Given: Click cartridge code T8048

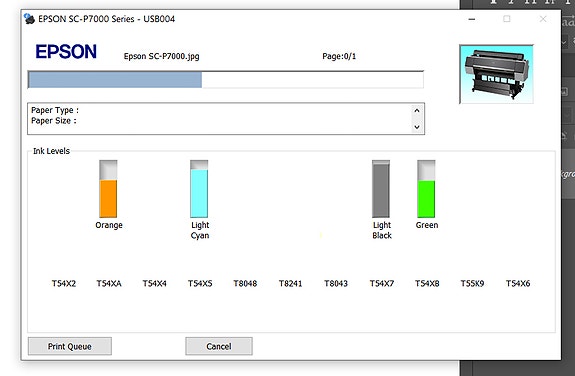Looking at the screenshot, I should pos(245,284).
